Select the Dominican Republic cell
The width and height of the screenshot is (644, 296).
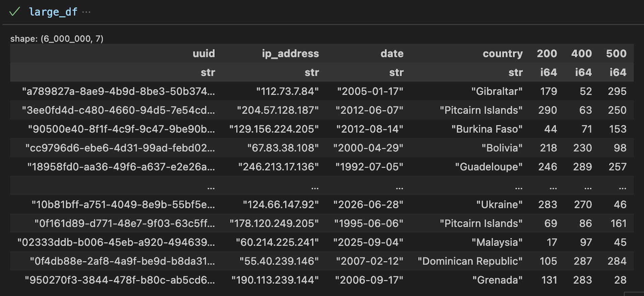tap(470, 261)
